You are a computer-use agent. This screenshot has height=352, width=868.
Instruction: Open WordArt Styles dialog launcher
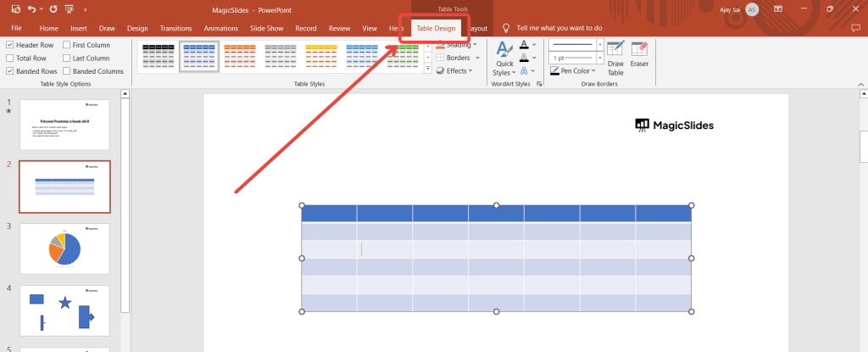coord(539,84)
